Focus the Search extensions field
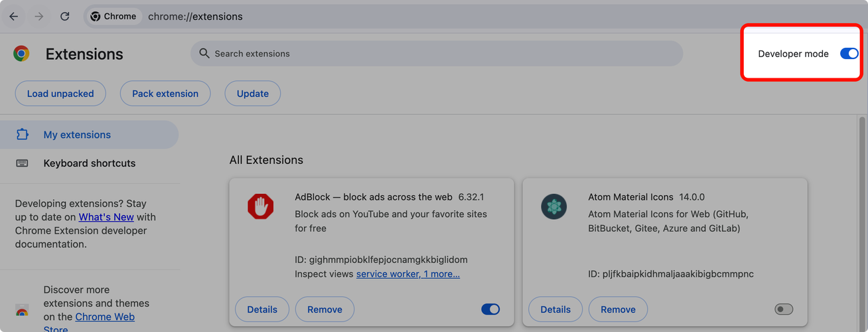 pyautogui.click(x=438, y=54)
